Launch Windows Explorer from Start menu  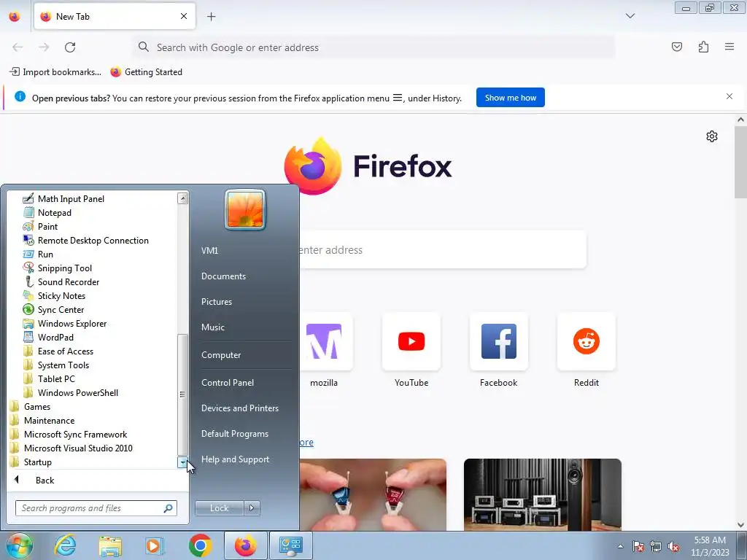[x=71, y=323]
